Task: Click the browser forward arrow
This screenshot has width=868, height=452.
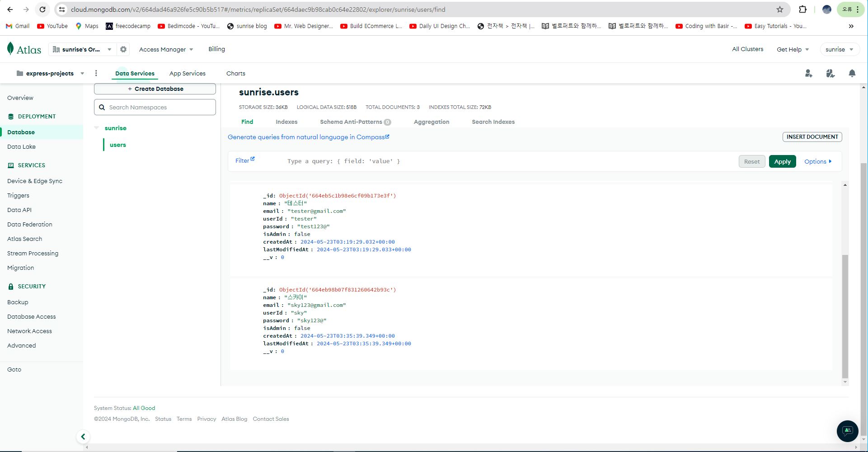Action: (x=26, y=9)
